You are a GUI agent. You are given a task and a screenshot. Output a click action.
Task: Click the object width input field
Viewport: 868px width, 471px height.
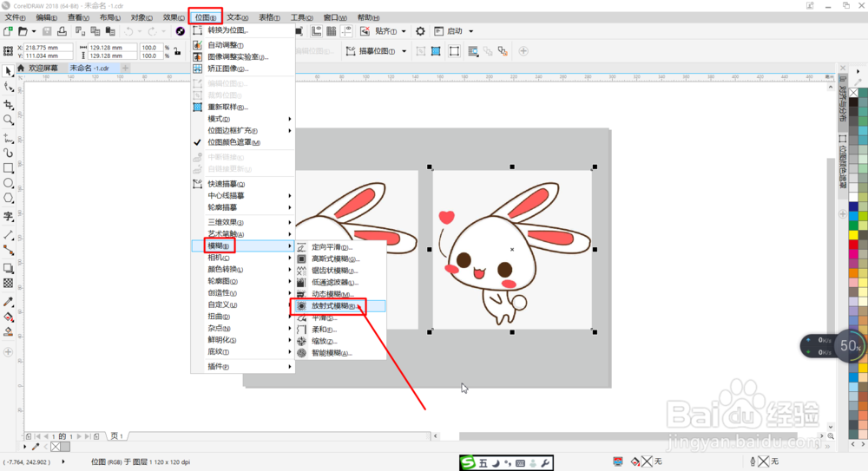(112, 48)
